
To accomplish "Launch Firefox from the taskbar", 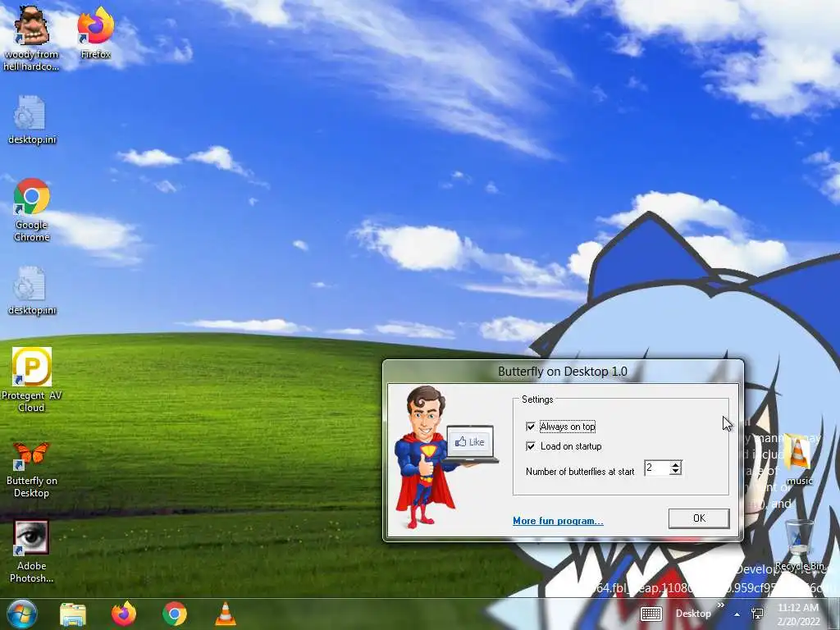I will pos(124,614).
